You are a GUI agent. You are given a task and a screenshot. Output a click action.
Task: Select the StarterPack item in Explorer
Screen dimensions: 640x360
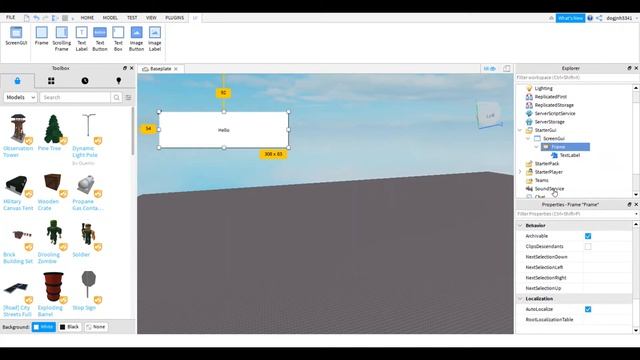[547, 163]
